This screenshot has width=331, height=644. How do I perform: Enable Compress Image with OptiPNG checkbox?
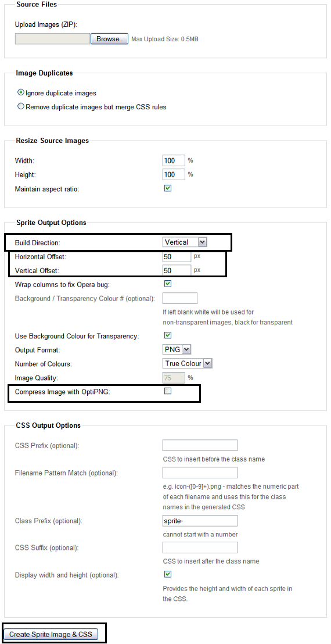point(167,391)
